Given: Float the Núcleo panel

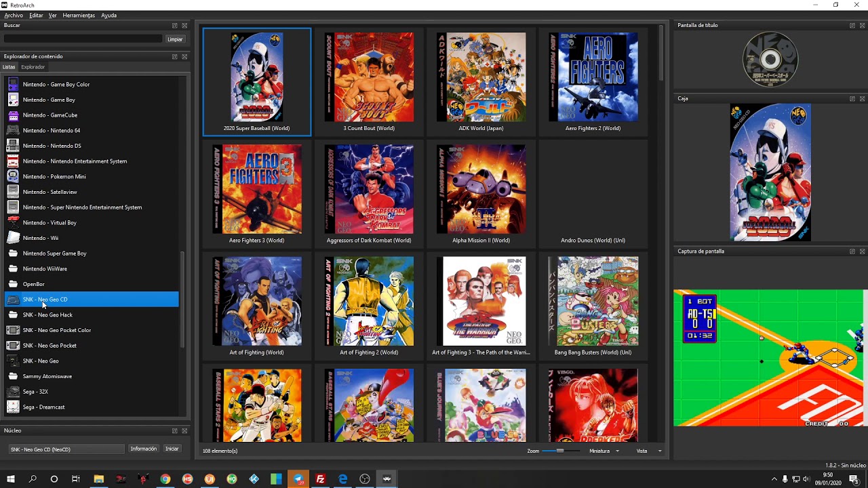Looking at the screenshot, I should [x=174, y=430].
